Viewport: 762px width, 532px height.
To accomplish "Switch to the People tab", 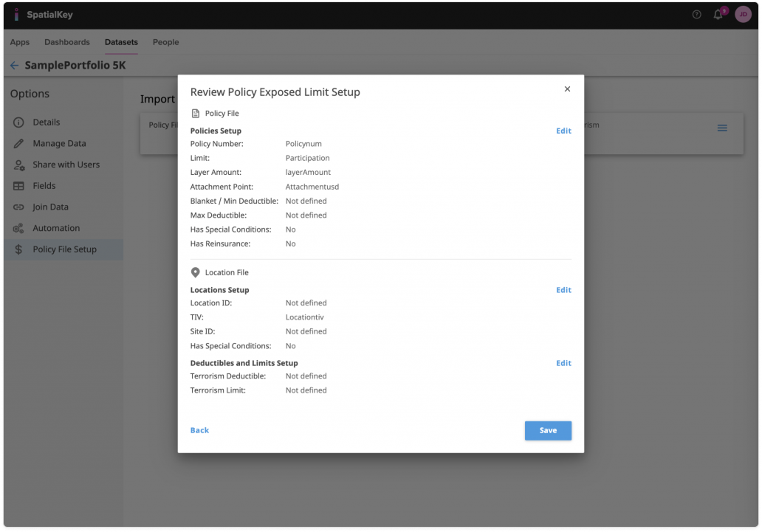I will click(165, 42).
